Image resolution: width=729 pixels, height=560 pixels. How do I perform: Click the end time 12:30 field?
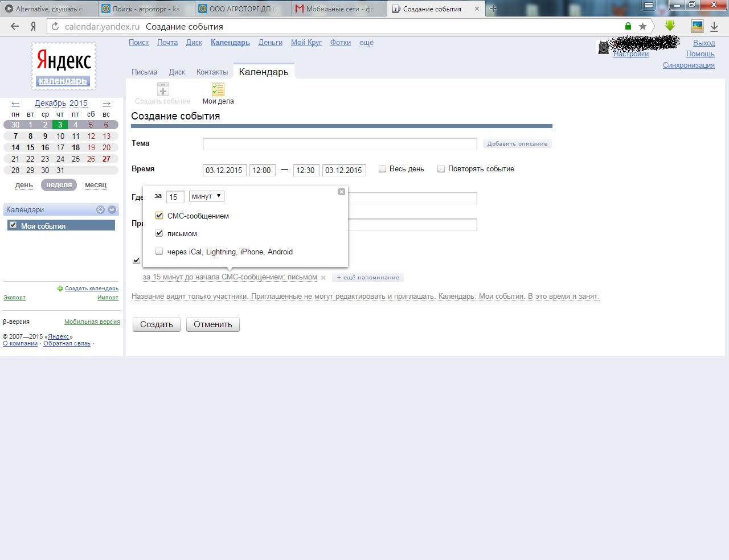click(x=306, y=170)
